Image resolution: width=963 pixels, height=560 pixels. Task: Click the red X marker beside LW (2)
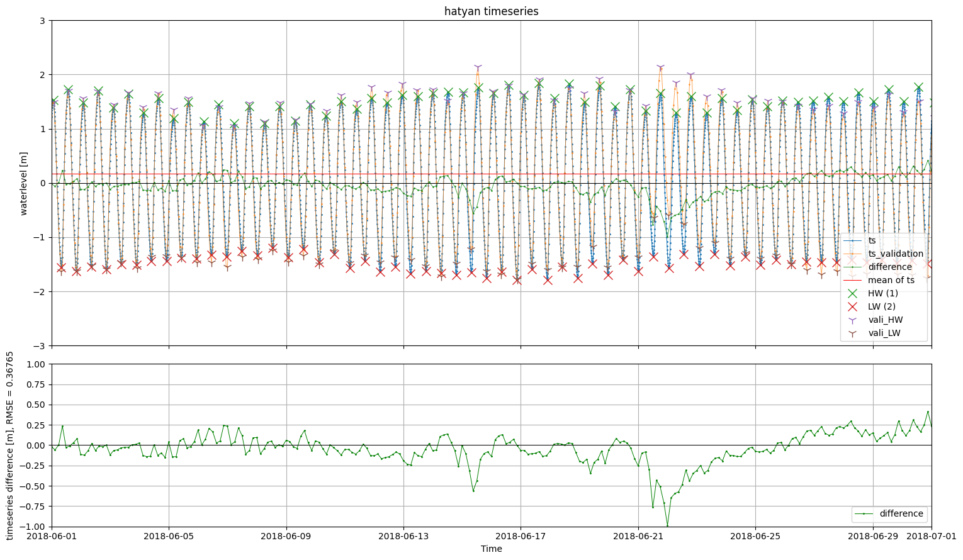point(853,306)
